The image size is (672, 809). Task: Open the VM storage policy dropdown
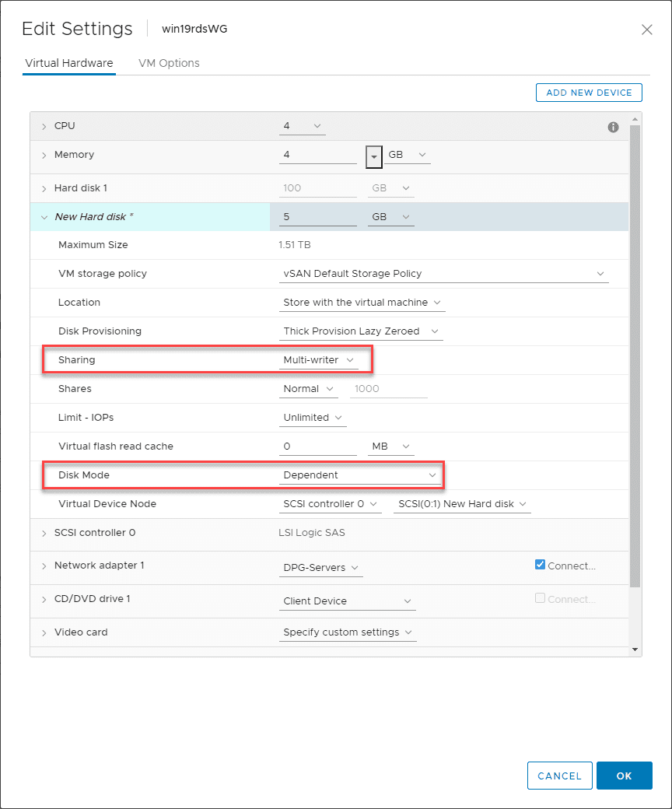tap(443, 274)
